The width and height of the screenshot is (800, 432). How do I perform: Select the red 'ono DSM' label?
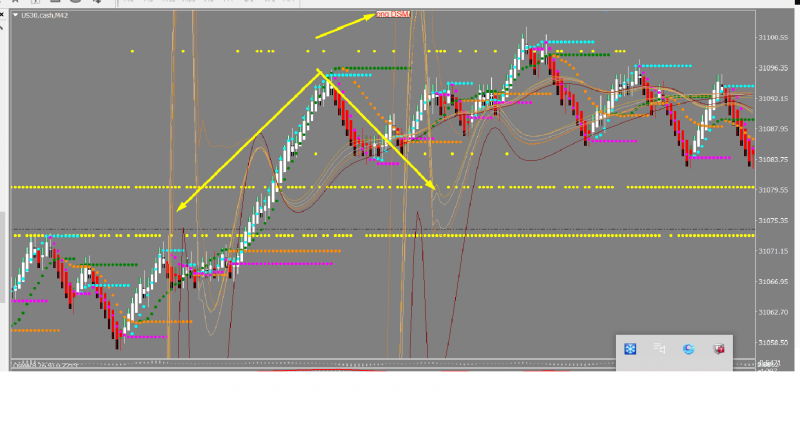[x=393, y=14]
